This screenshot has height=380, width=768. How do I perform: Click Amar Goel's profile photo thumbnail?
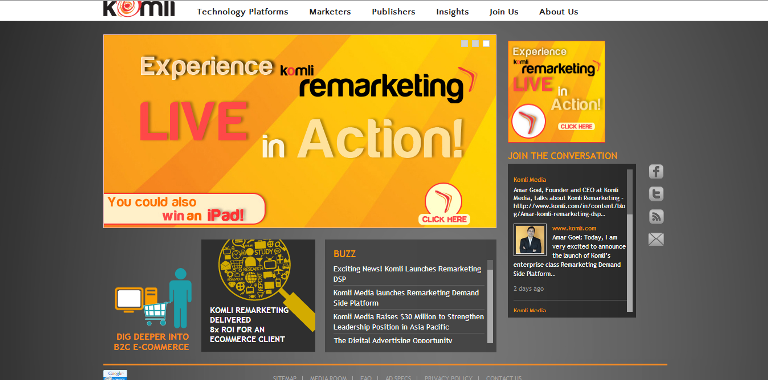pos(530,239)
